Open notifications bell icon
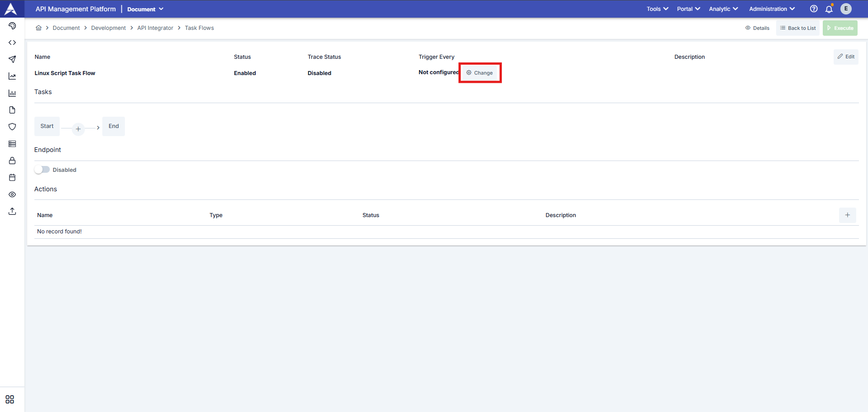The image size is (868, 412). point(829,9)
